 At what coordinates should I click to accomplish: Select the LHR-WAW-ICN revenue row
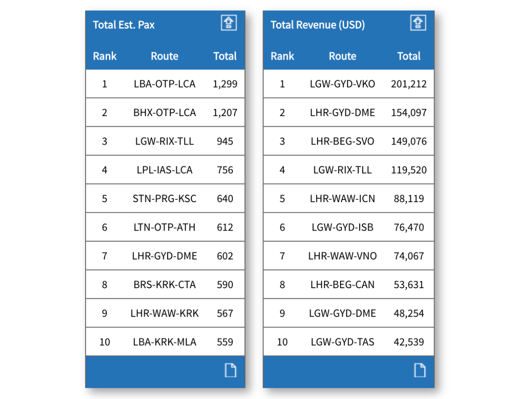coord(342,199)
